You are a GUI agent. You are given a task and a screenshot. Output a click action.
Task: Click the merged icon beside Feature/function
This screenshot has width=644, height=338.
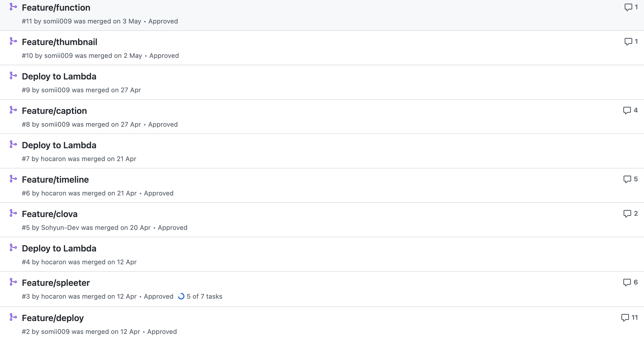13,7
